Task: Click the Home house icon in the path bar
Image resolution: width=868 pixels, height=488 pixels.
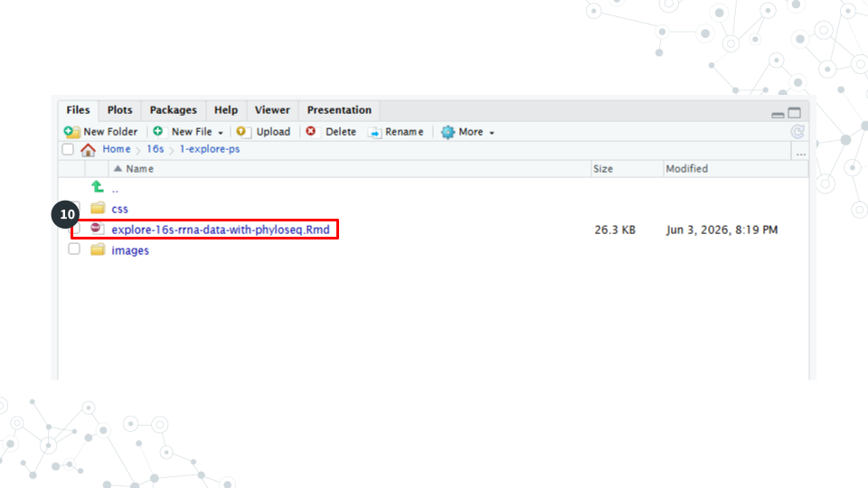Action: tap(88, 149)
